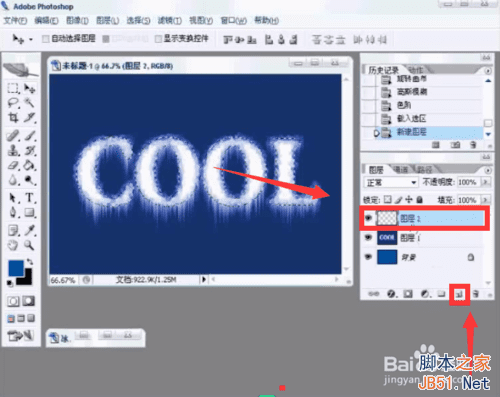Delete current history state trash icon
This screenshot has height=397, width=500.
click(473, 145)
